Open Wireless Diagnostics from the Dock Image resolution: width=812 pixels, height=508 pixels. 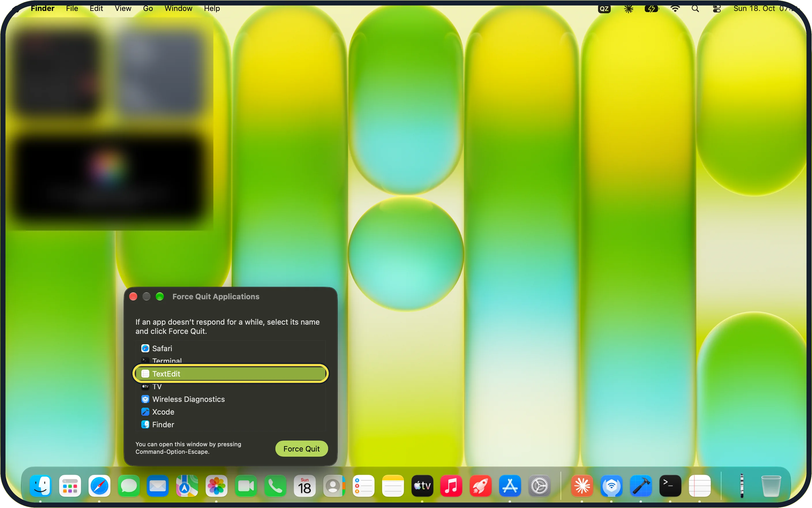[611, 486]
